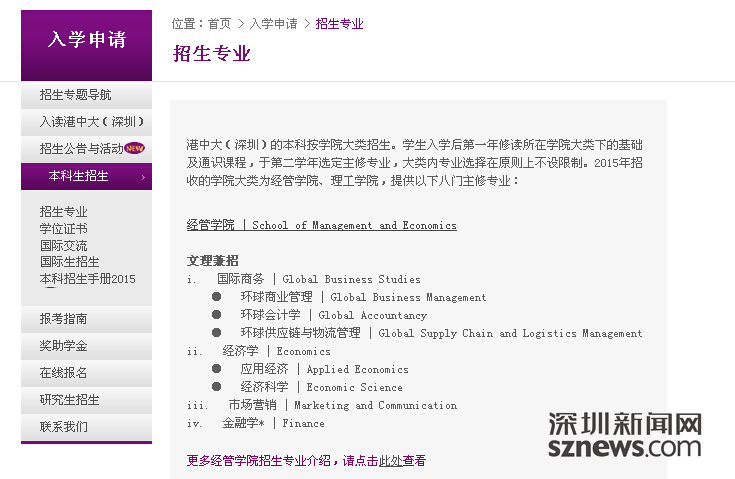
Task: Open 招生专题导航 in the sidebar
Action: [x=76, y=95]
